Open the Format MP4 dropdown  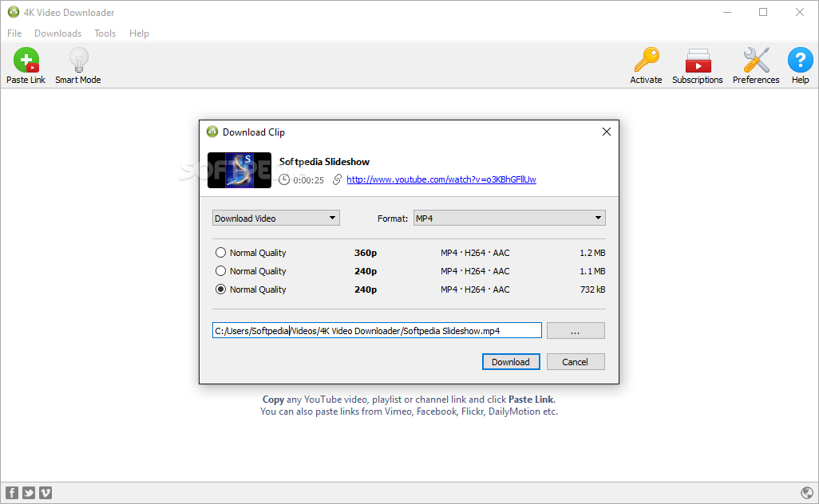509,218
